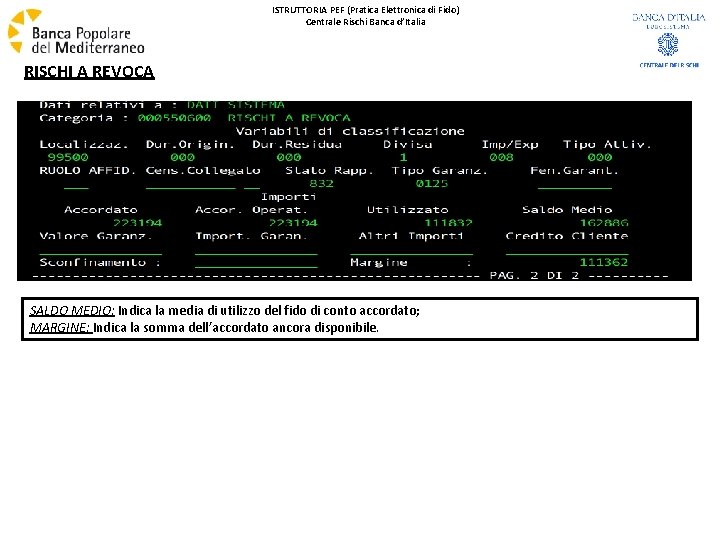Click the Saldo Medio column label
720x540 pixels.
(567, 210)
